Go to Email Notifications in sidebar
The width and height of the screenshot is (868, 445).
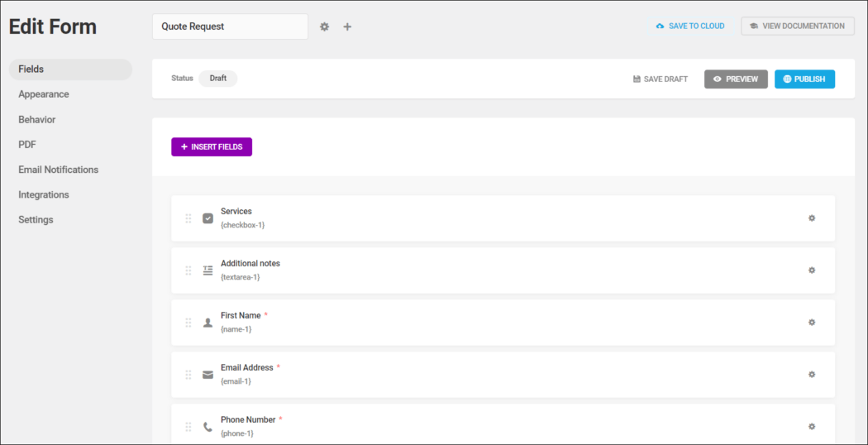point(58,170)
